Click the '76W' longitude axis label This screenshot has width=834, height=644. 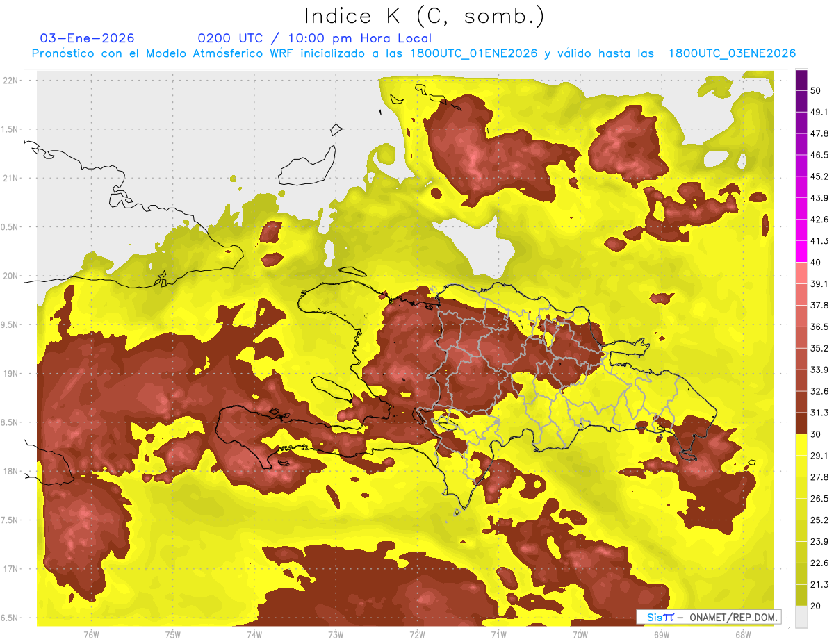(92, 634)
